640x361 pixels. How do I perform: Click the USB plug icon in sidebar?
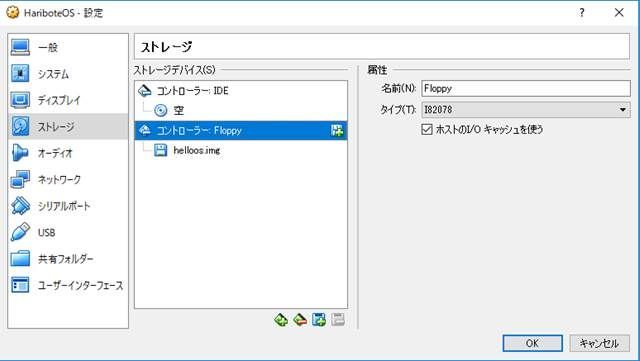pos(20,232)
